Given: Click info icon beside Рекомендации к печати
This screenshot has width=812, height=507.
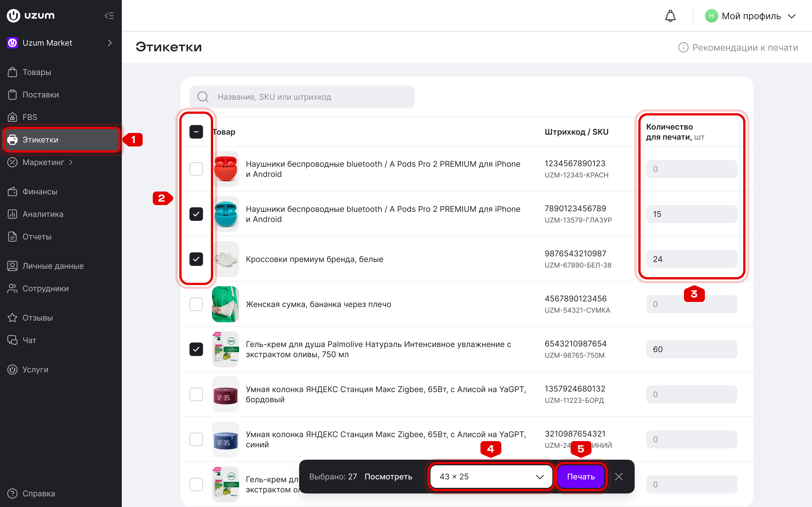Looking at the screenshot, I should click(x=683, y=48).
